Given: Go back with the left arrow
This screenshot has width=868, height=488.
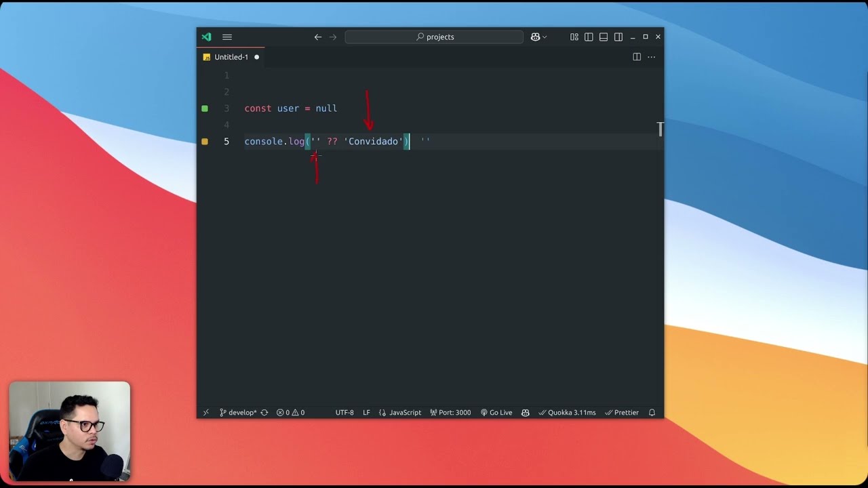Looking at the screenshot, I should click(318, 37).
